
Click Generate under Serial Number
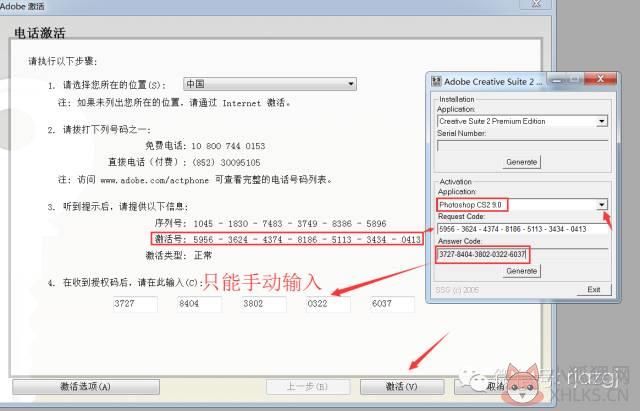[x=521, y=162]
